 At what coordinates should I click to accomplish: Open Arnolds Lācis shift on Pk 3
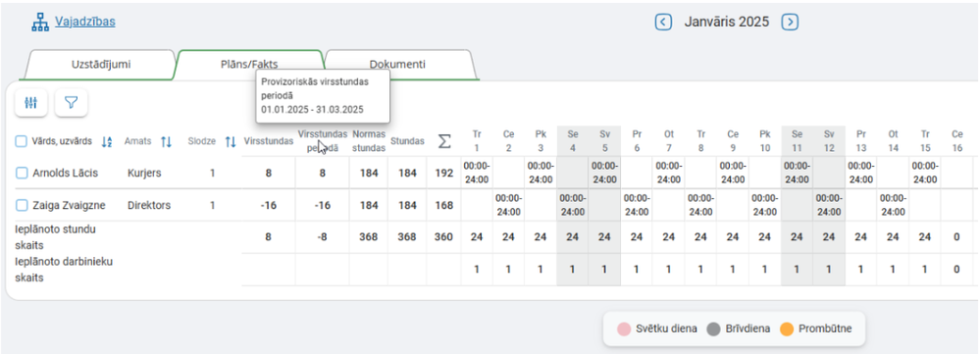(541, 173)
